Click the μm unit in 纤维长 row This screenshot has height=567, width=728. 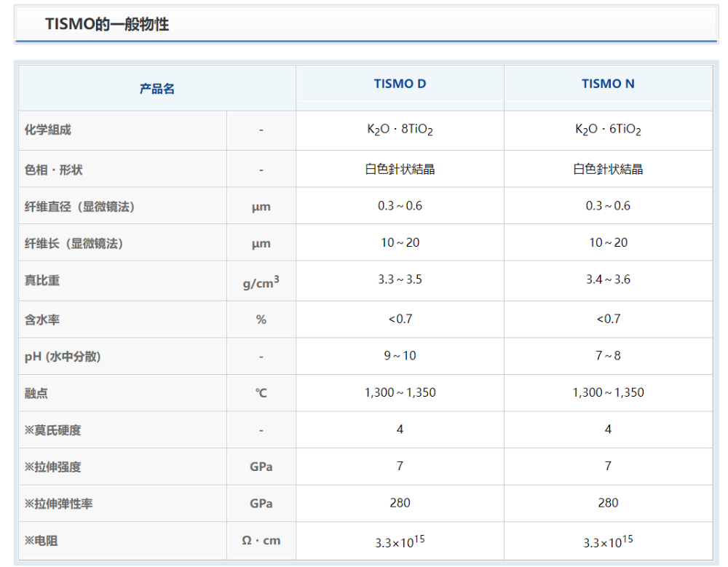[261, 244]
